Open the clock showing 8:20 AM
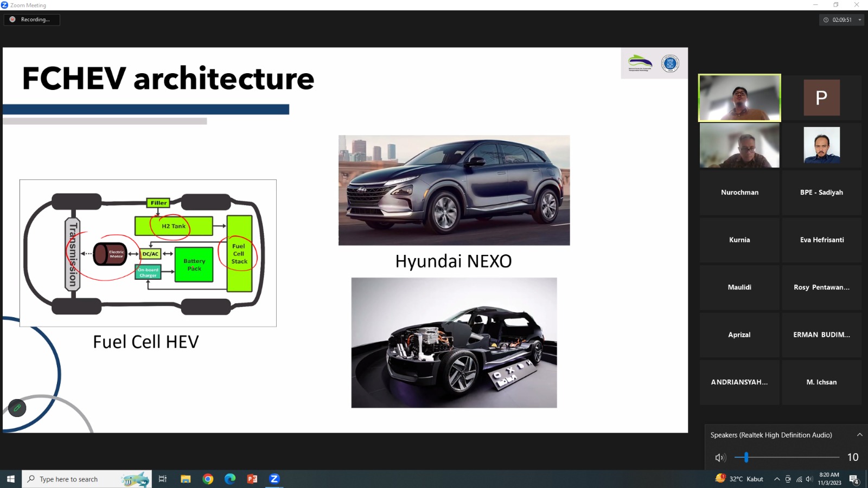Viewport: 868px width, 488px height. click(x=829, y=479)
